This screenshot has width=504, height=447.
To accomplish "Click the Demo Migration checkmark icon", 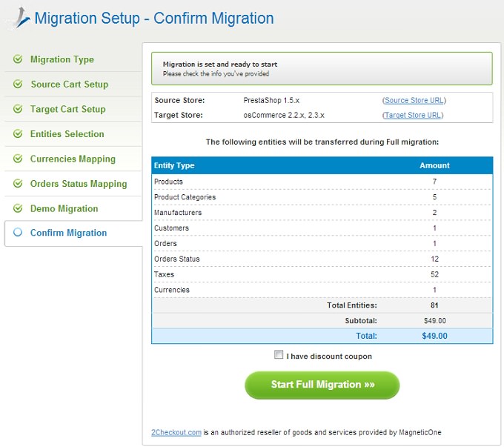I will point(18,208).
